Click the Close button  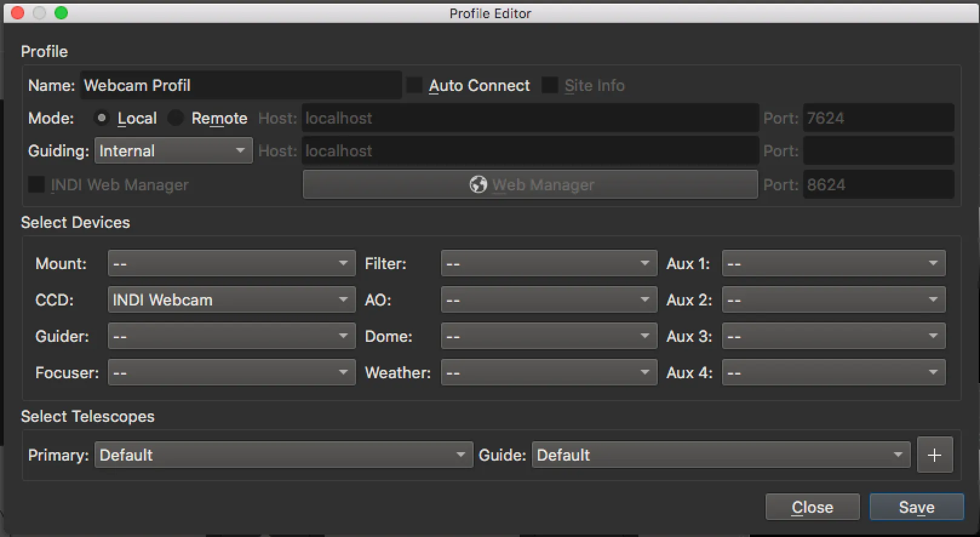coord(812,507)
